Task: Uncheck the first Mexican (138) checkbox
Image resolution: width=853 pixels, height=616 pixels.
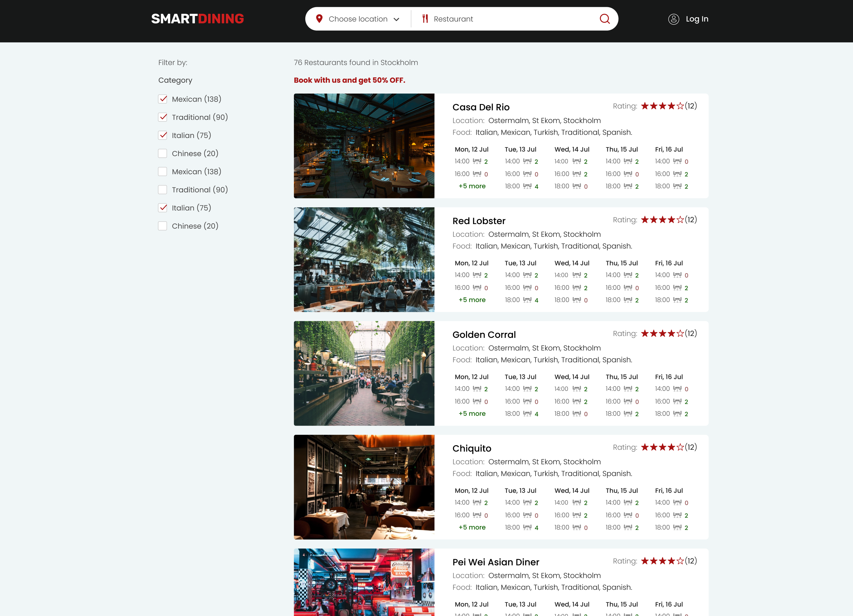Action: pyautogui.click(x=163, y=99)
